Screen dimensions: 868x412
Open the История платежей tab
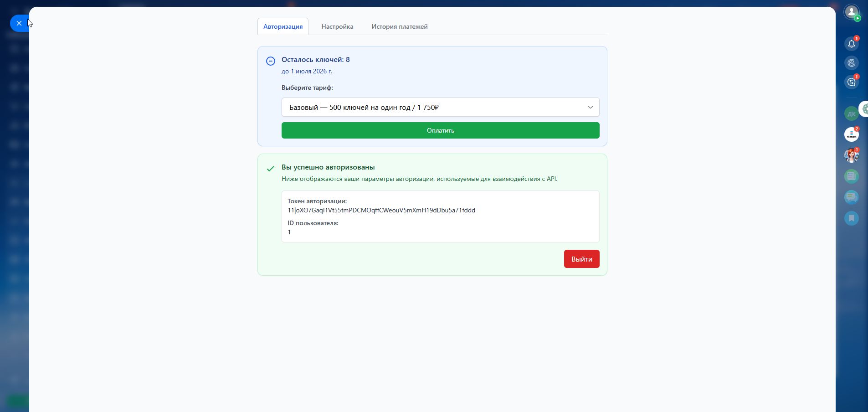click(400, 26)
